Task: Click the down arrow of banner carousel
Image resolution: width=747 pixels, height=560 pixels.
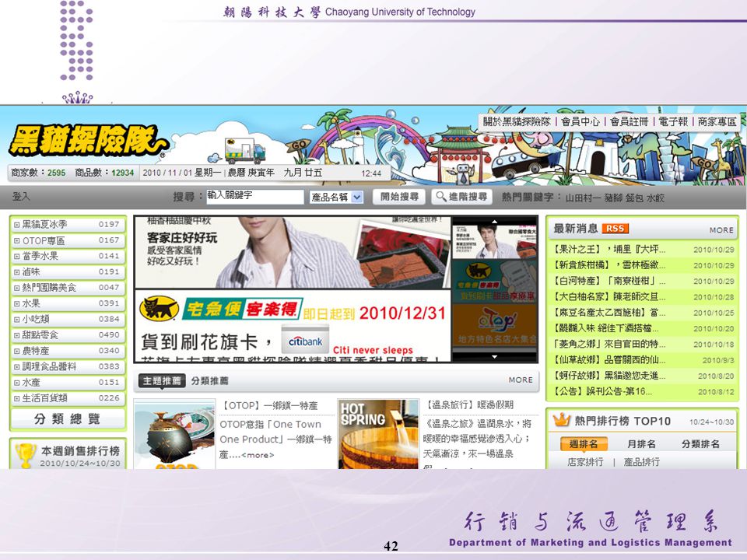Action: pyautogui.click(x=495, y=356)
